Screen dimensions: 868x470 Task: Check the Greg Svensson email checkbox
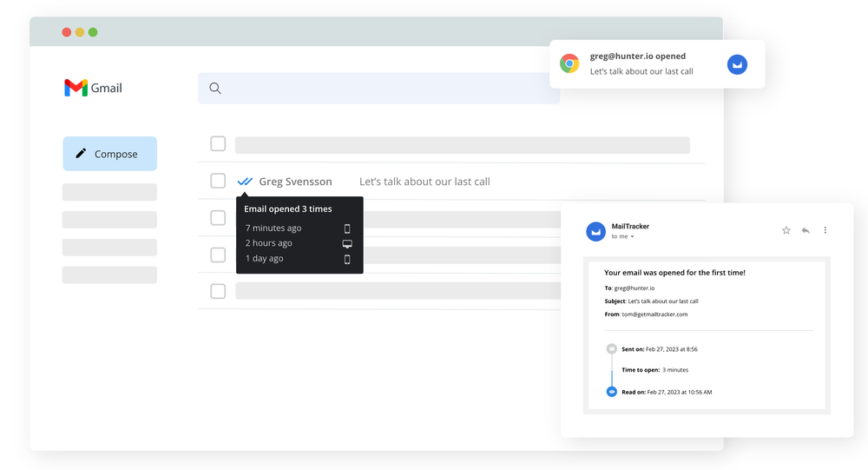[218, 181]
